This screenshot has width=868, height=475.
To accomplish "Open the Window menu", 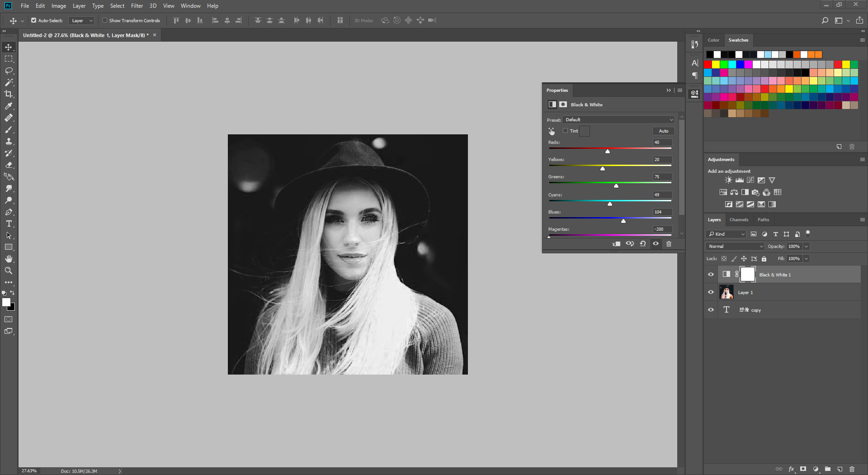I will click(190, 6).
